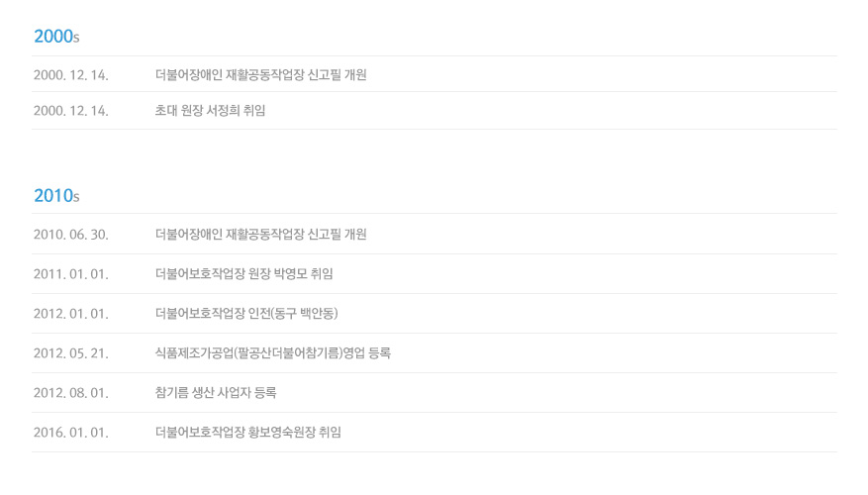The height and width of the screenshot is (495, 868).
Task: Click the 2011. 01. 01. date
Action: 70,274
